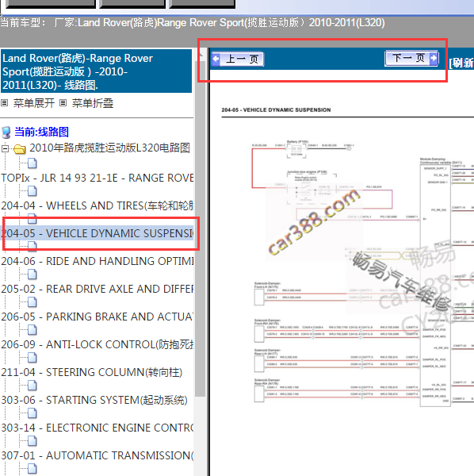
Task: Click the 204-05 - VEHICLE DYNAMIC SUSPENSION diagram heading
Action: click(x=276, y=110)
